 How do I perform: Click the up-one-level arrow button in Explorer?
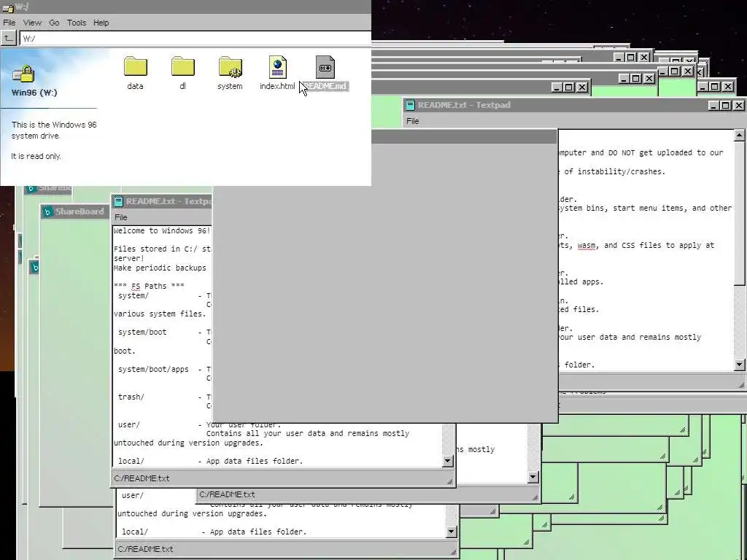(8, 38)
